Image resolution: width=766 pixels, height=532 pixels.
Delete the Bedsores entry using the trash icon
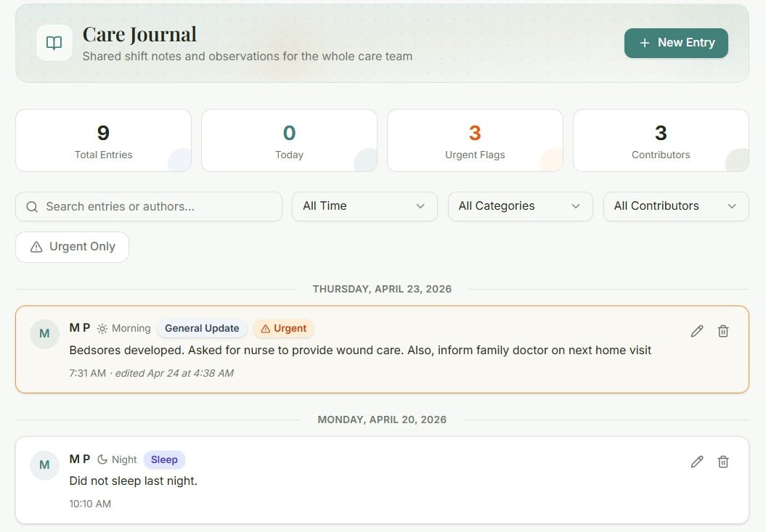click(x=723, y=331)
